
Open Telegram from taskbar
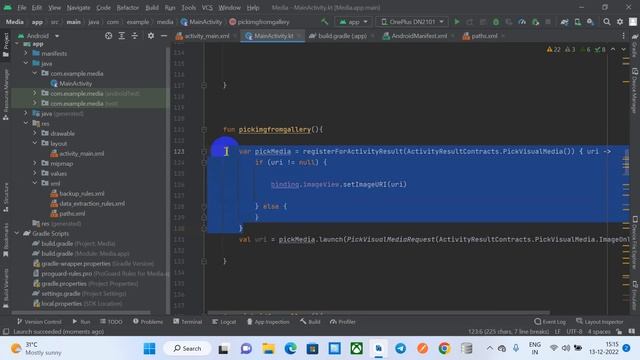[400, 349]
